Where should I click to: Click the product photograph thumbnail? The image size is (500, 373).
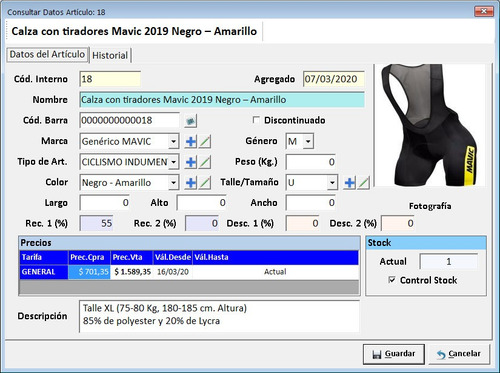click(x=430, y=125)
